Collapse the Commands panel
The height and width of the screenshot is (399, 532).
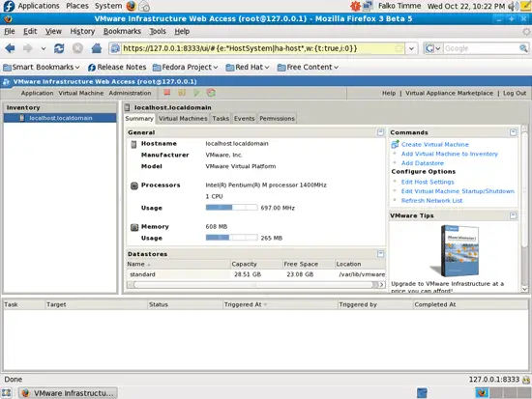tap(513, 132)
